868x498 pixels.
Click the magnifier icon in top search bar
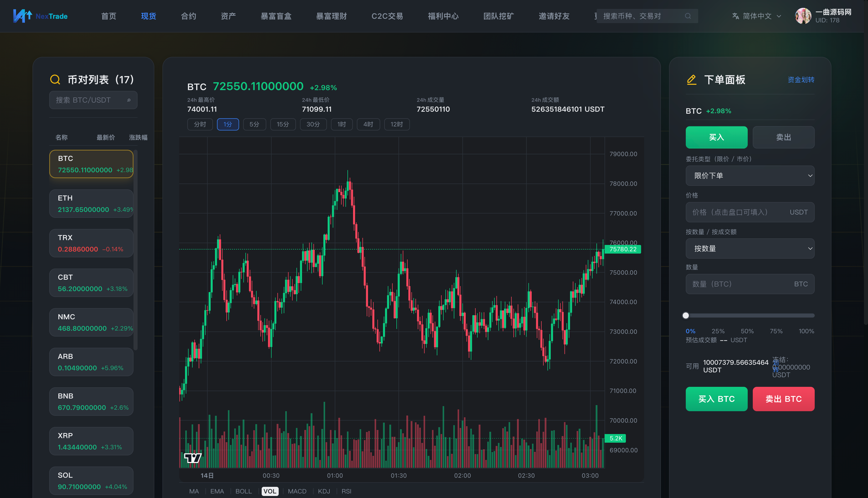(x=688, y=16)
